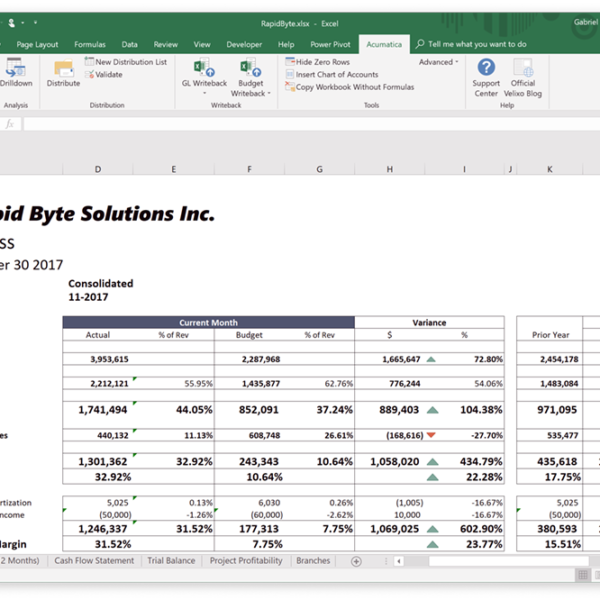Click the fx insert function icon

pos(10,124)
